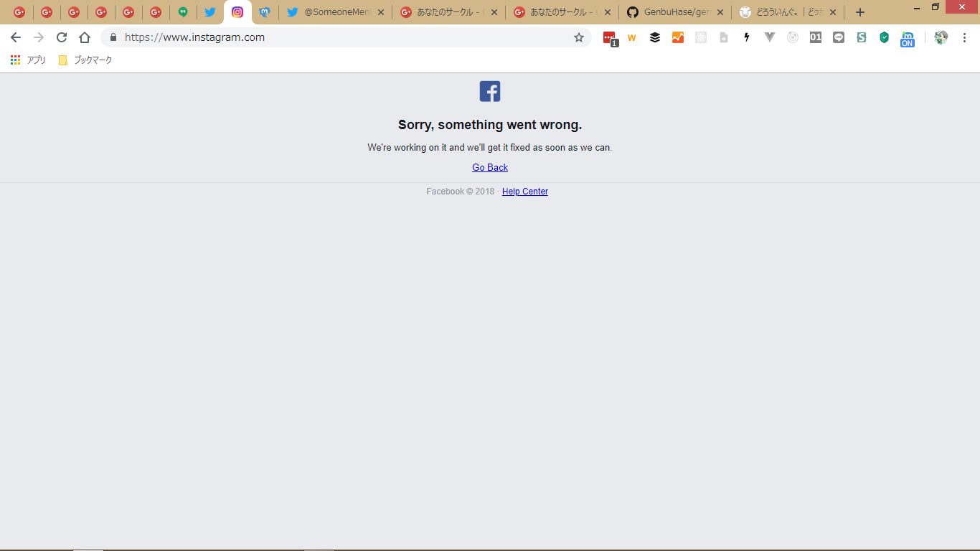Open the Help Center link
Image resolution: width=980 pixels, height=551 pixels.
[525, 192]
